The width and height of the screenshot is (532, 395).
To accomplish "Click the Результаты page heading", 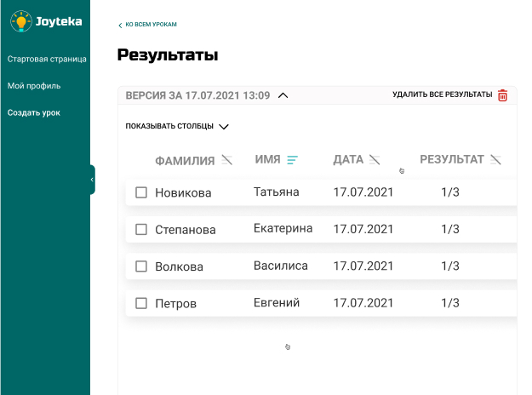I will [x=168, y=54].
